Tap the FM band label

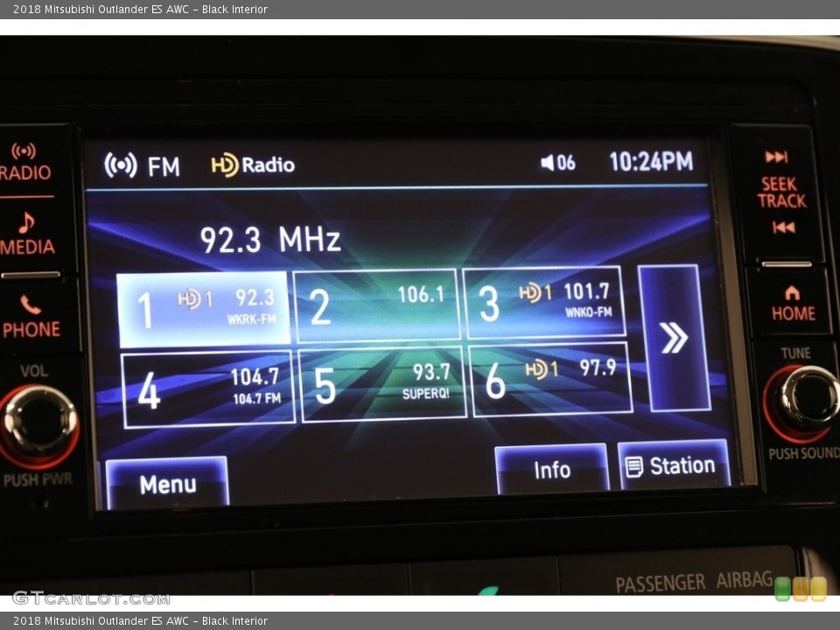pos(164,166)
